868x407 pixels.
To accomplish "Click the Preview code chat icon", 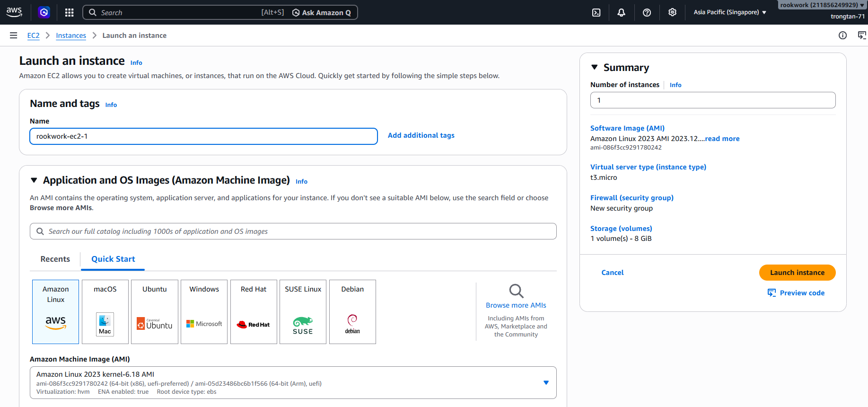I will [772, 293].
